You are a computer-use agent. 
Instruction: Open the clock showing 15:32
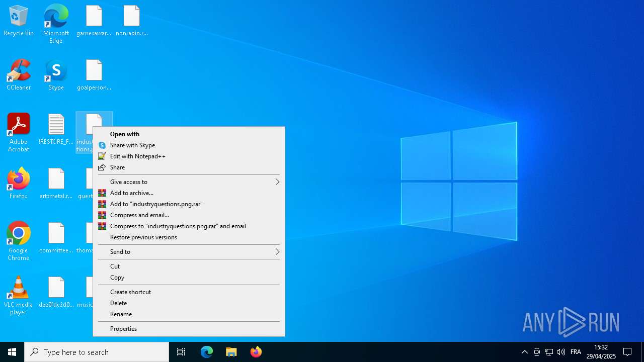pyautogui.click(x=601, y=352)
